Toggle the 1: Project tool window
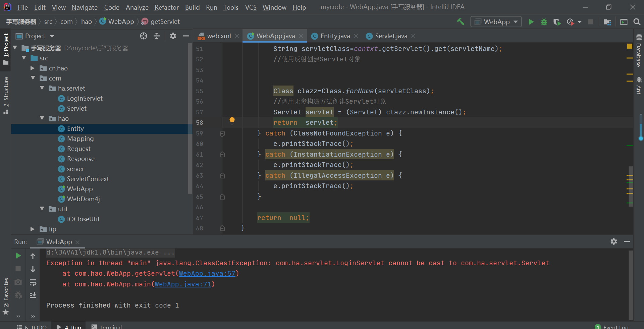 tap(6, 49)
